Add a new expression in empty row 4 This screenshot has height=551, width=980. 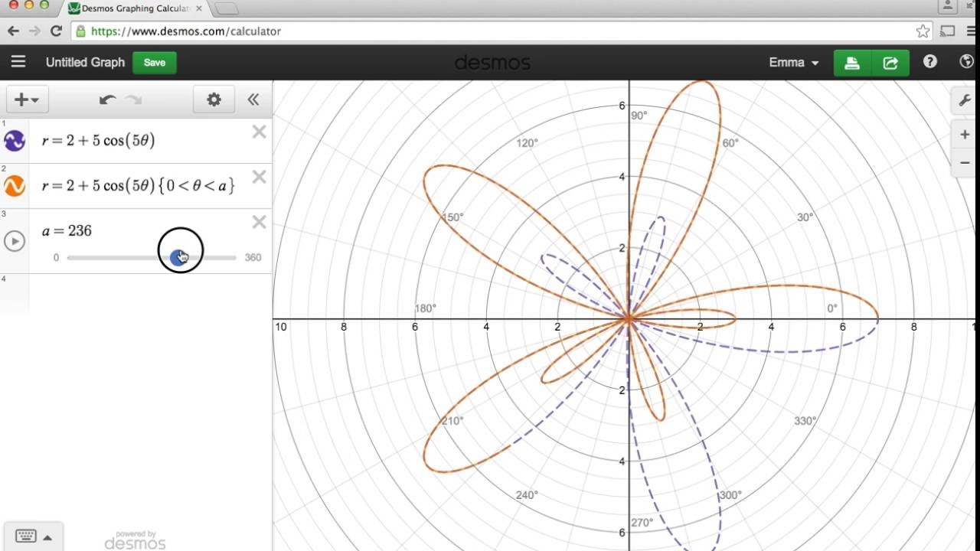pos(149,295)
